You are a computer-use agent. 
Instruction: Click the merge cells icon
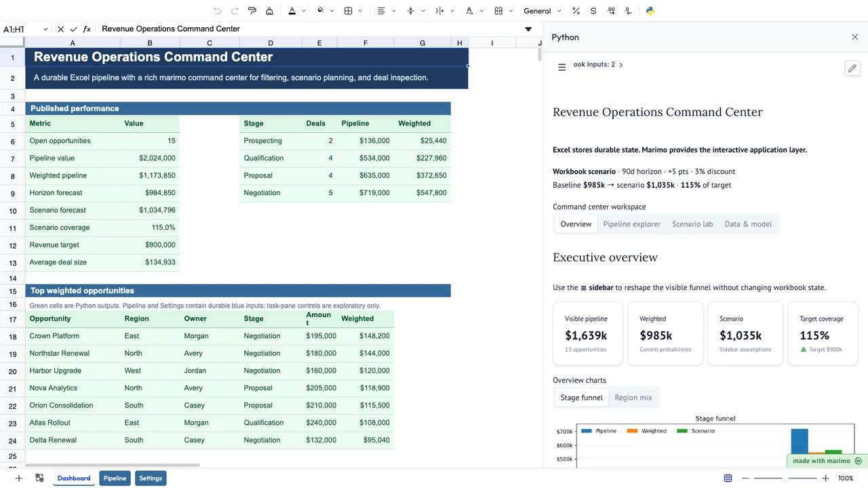tap(498, 11)
